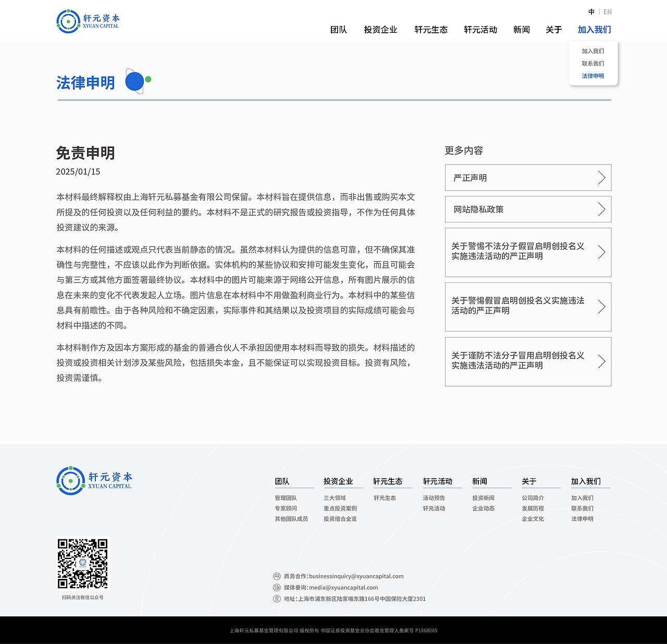The image size is (667, 644).
Task: Click footer 加入我们 sub-link
Action: (x=582, y=498)
